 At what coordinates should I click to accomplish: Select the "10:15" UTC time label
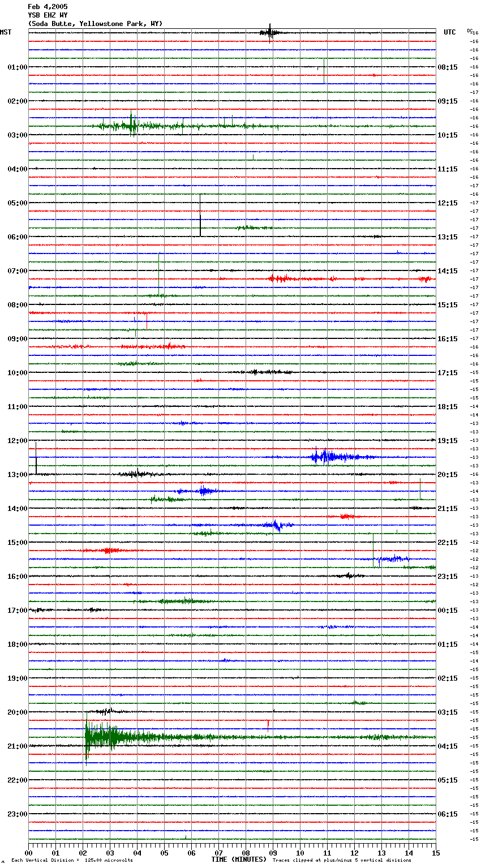[448, 135]
